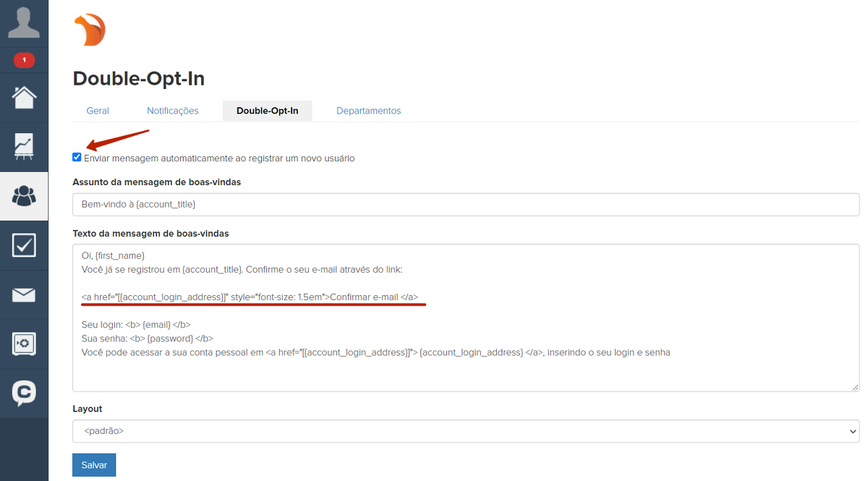868x481 pixels.
Task: Open the safe vault sidebar icon
Action: click(24, 344)
